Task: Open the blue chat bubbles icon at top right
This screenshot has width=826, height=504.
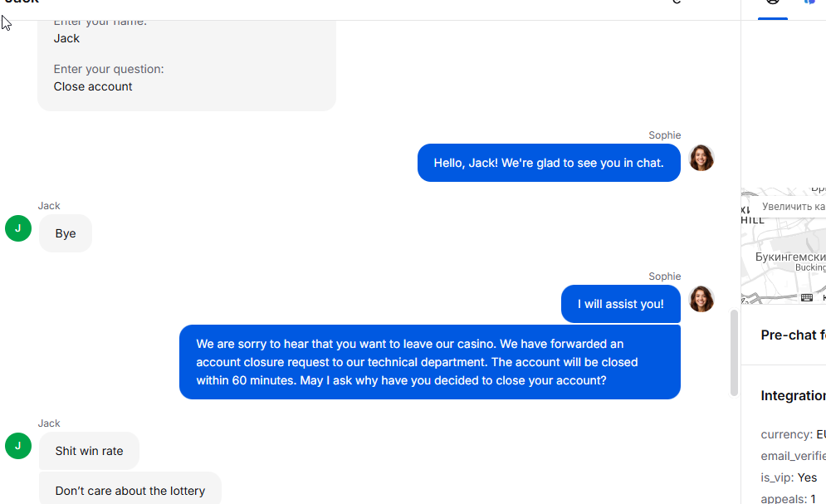Action: (x=810, y=2)
